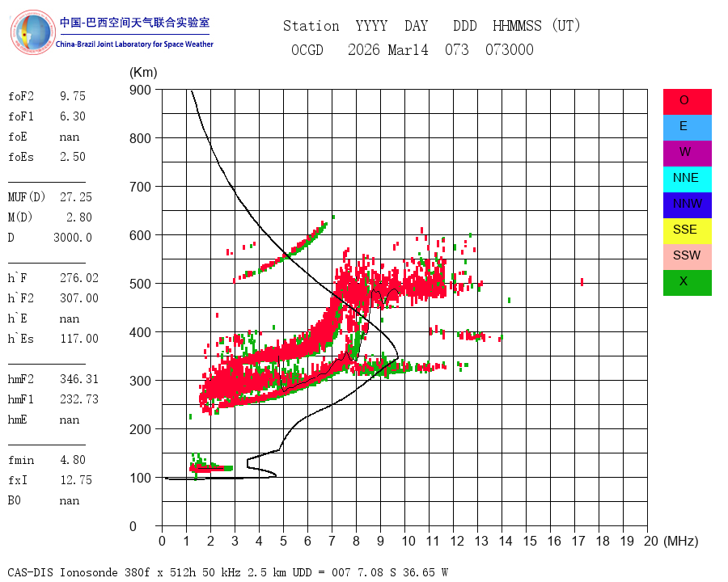728x582 pixels.
Task: Click the hmF2 value 346.31
Action: tap(79, 379)
